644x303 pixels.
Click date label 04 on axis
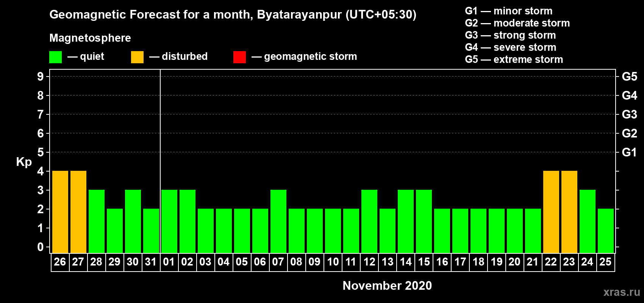(224, 262)
